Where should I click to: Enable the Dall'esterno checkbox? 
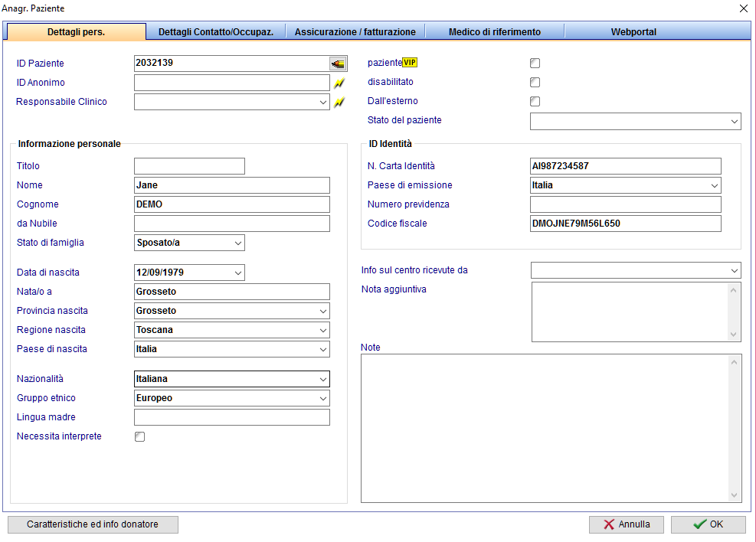535,101
